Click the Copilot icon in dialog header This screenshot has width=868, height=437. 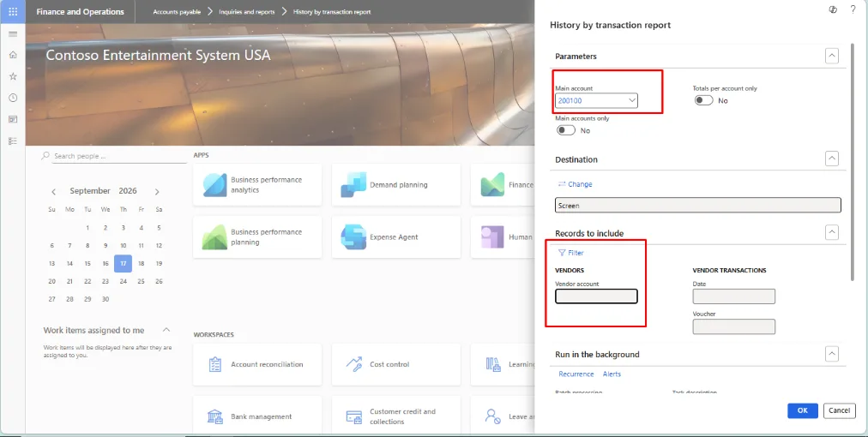tap(833, 9)
